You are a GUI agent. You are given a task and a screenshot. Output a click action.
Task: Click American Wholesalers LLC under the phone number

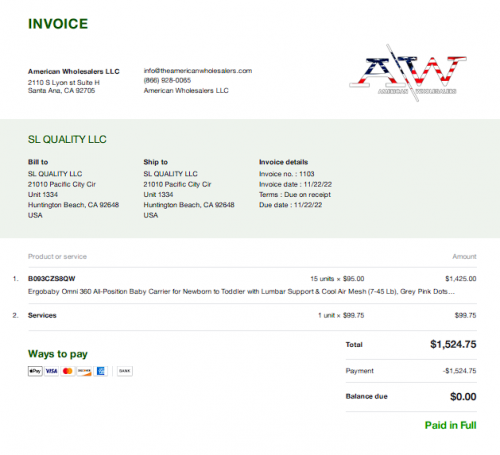[x=186, y=91]
